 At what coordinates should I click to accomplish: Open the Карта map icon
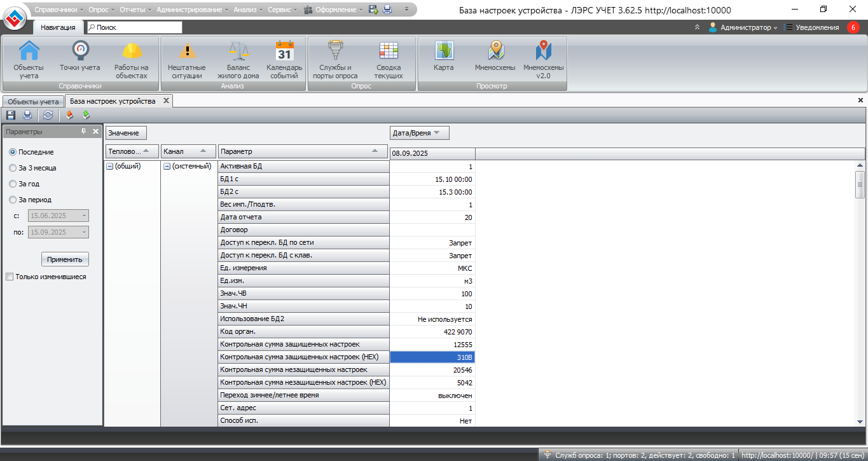coord(443,51)
